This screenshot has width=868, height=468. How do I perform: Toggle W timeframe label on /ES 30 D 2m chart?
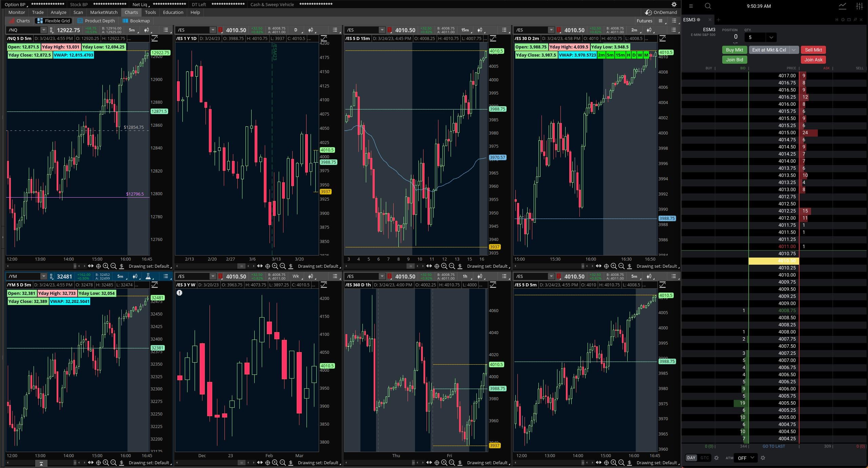click(640, 55)
